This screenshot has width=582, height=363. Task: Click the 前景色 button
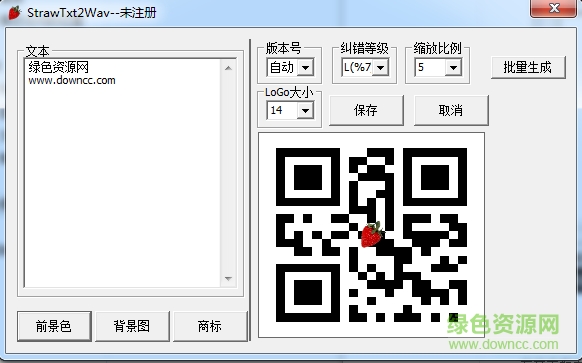54,326
